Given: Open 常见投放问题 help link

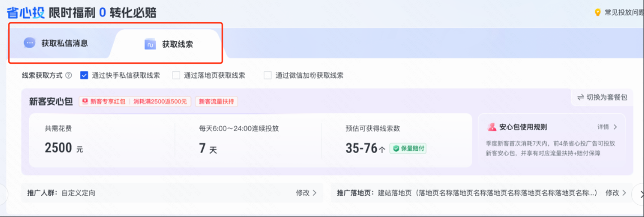Looking at the screenshot, I should [x=624, y=13].
